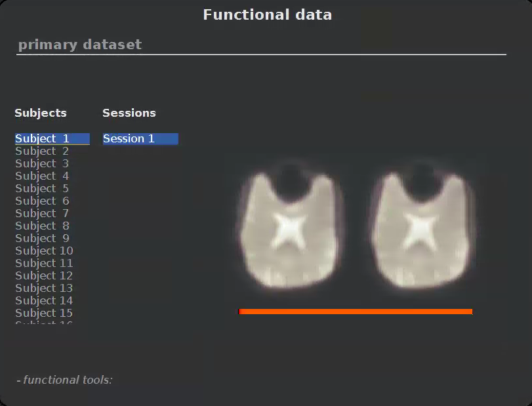Pick Subject 13 from the list

[44, 289]
